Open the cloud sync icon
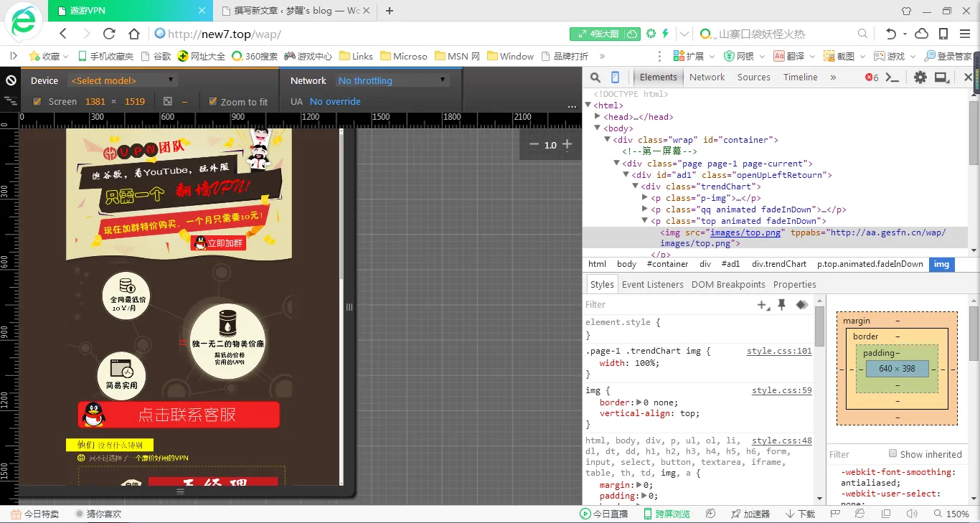Viewport: 980px width, 523px height. [x=922, y=34]
